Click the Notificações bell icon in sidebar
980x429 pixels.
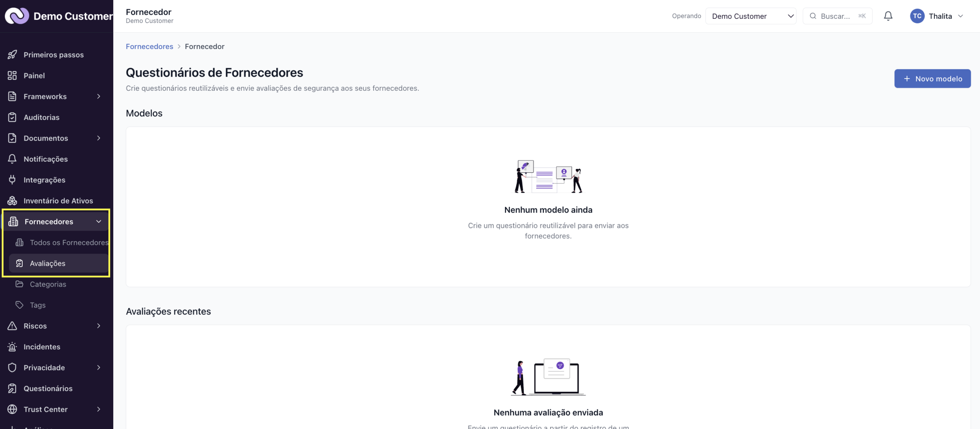tap(12, 159)
